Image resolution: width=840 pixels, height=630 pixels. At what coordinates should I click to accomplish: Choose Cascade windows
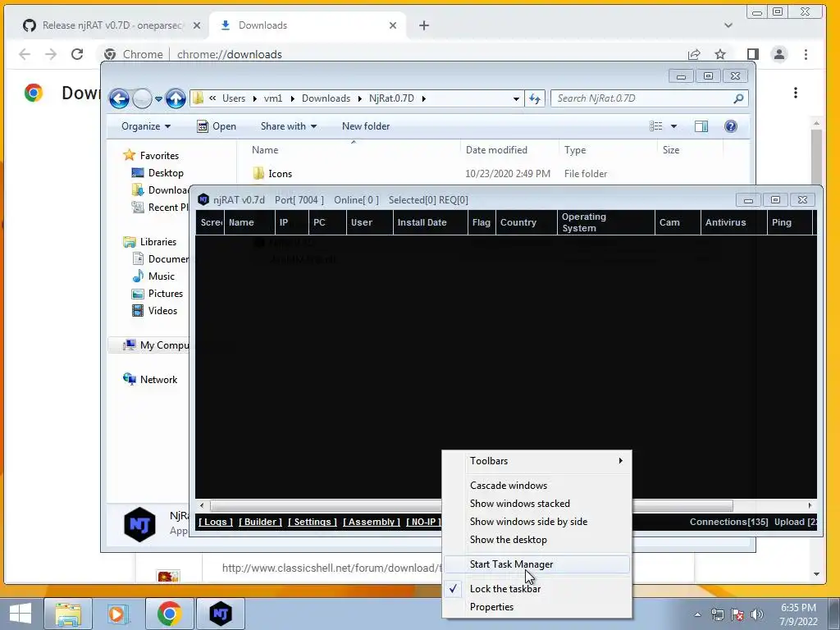pyautogui.click(x=536, y=486)
